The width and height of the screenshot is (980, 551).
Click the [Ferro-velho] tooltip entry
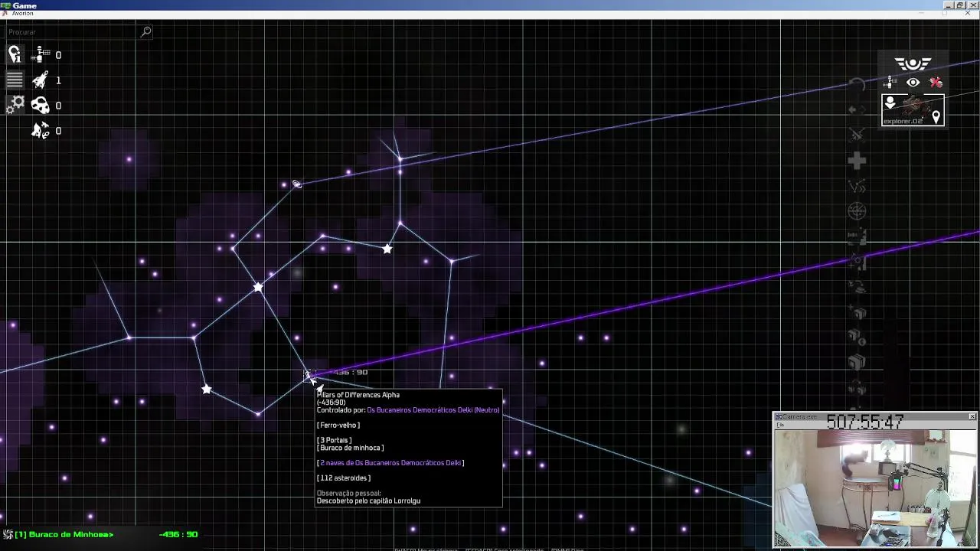point(338,425)
